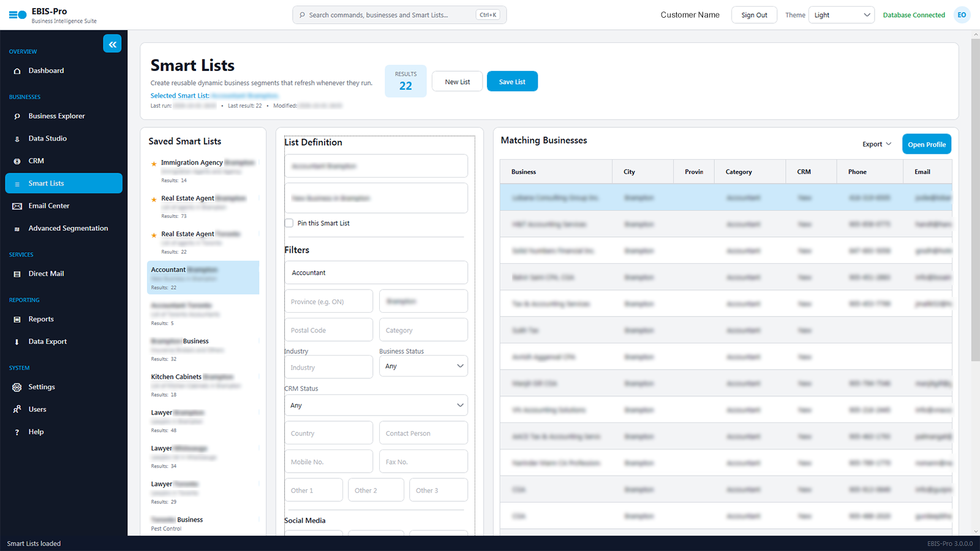This screenshot has height=551, width=980.
Task: Click the New List button
Action: [x=458, y=81]
